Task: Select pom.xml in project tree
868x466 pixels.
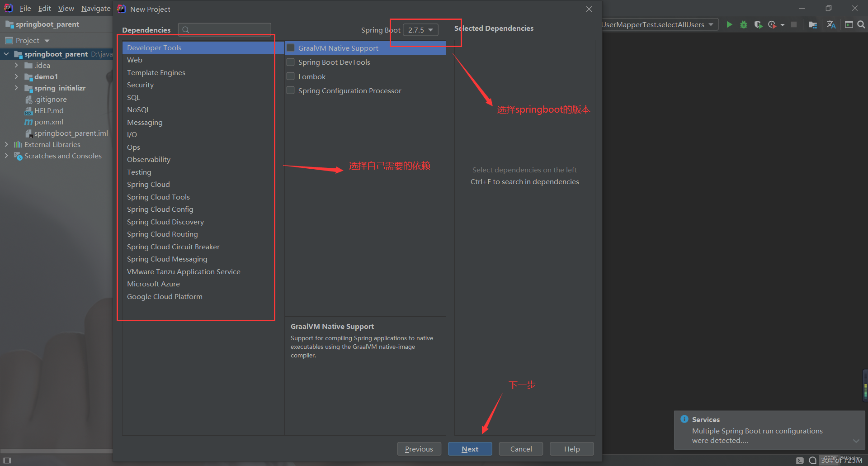Action: pos(49,122)
